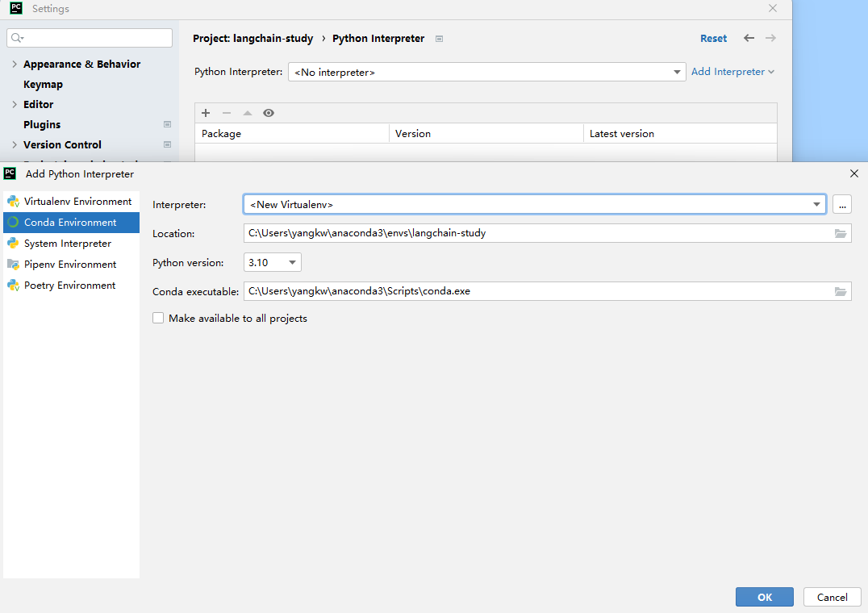Click the Reset link in Settings
868x613 pixels.
point(714,38)
